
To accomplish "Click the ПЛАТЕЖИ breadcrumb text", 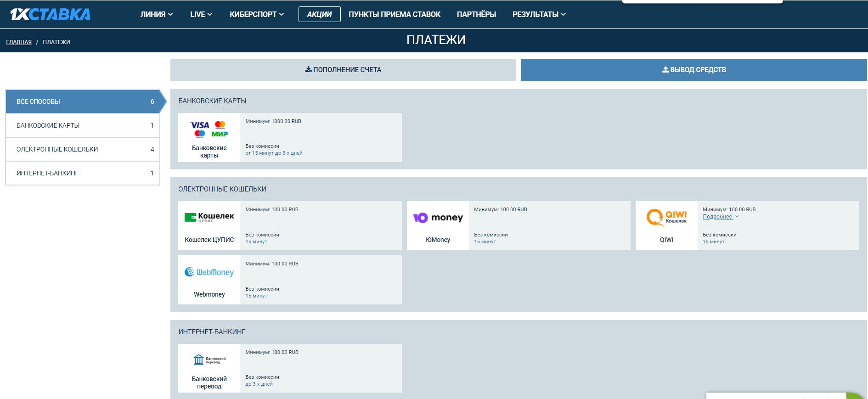I will (56, 42).
